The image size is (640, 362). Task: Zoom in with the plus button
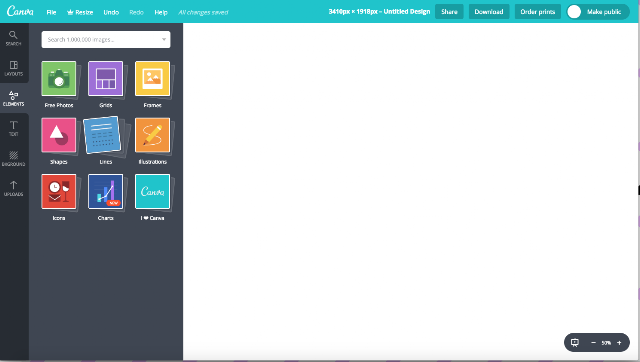(619, 343)
